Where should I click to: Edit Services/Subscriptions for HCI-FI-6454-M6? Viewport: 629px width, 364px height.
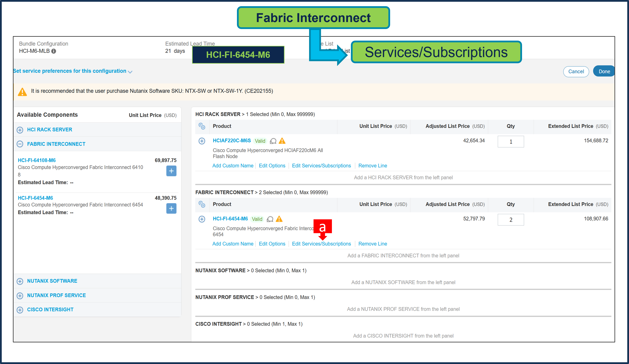(x=321, y=244)
